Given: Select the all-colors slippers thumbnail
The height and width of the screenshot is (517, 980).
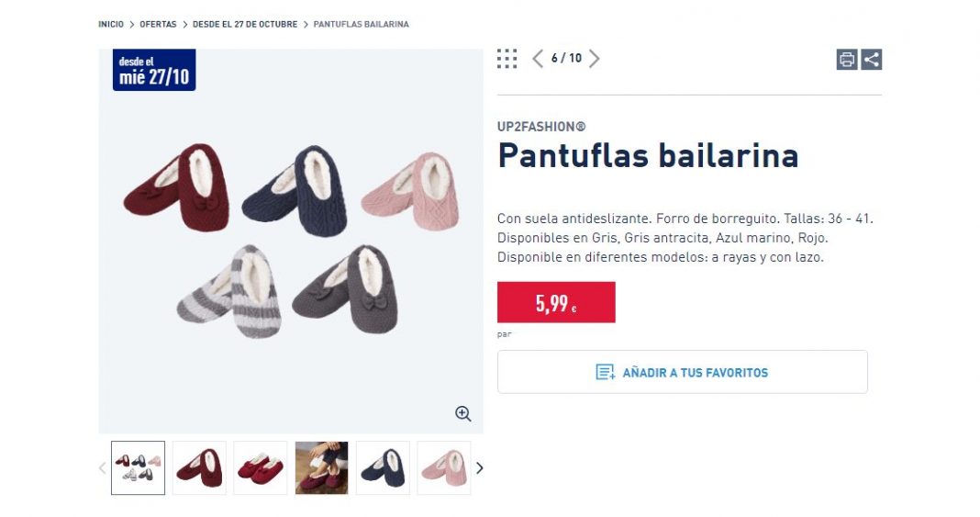Looking at the screenshot, I should point(139,468).
